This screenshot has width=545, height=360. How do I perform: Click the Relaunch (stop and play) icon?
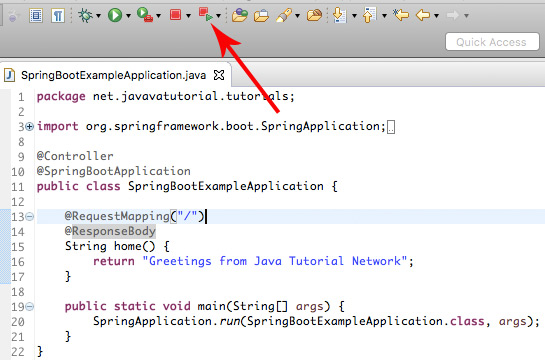pyautogui.click(x=206, y=15)
